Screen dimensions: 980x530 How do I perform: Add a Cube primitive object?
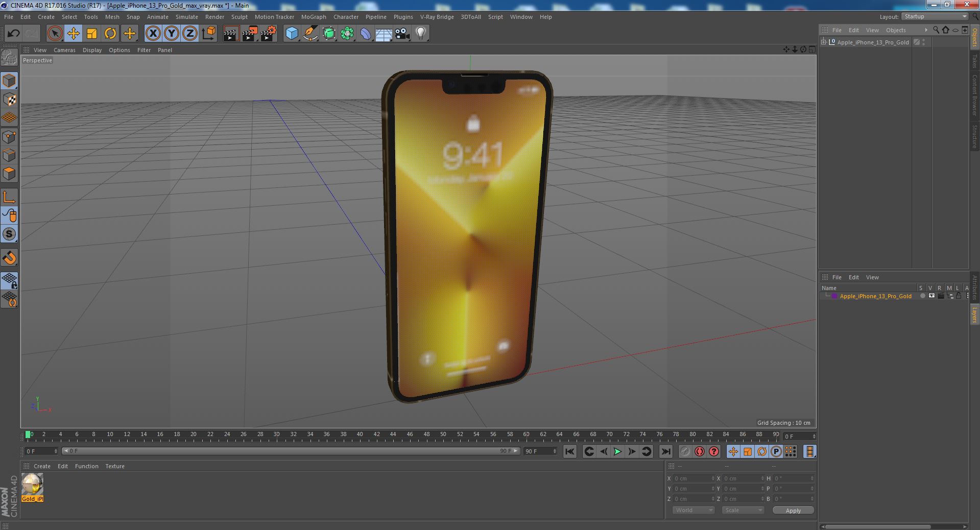point(292,34)
